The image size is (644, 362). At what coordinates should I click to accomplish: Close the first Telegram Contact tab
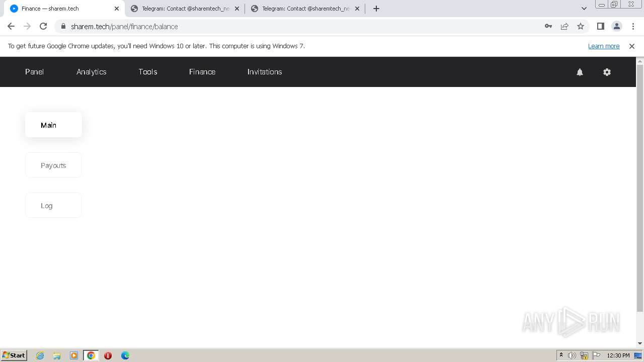point(237,9)
